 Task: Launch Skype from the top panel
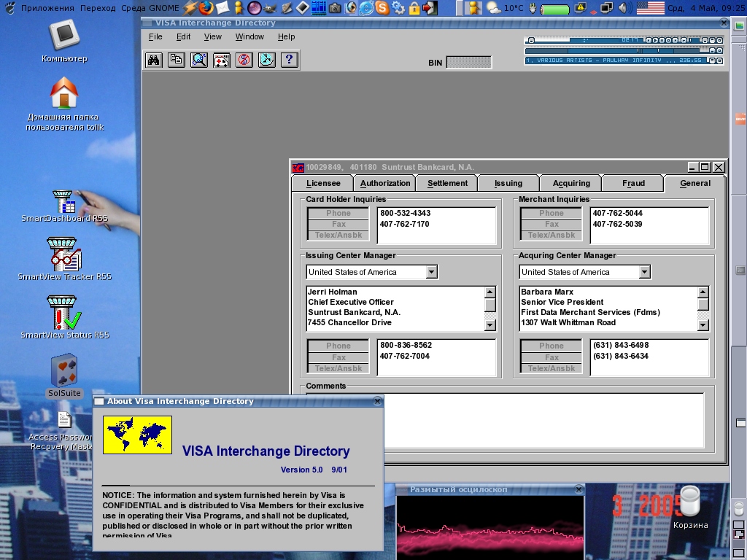[x=382, y=8]
